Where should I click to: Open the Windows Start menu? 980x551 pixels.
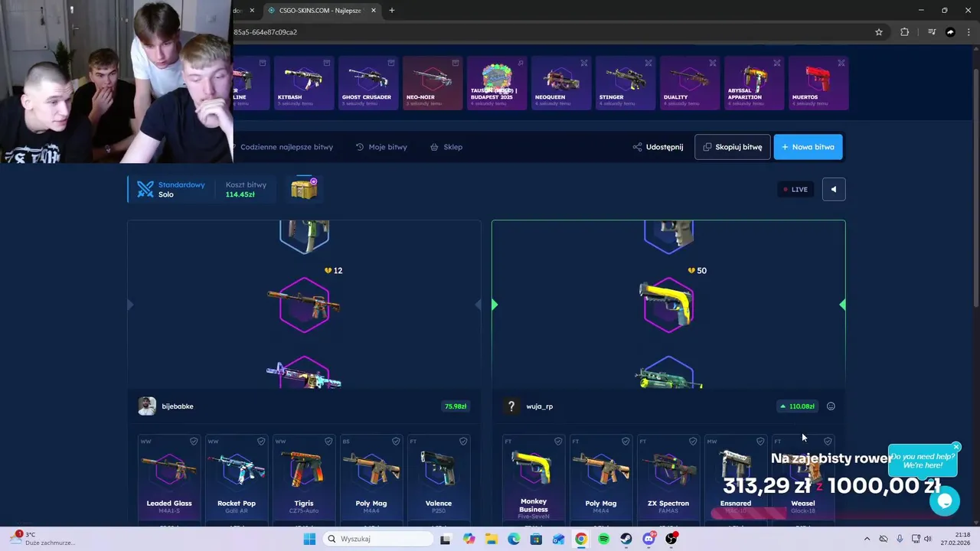coord(309,539)
